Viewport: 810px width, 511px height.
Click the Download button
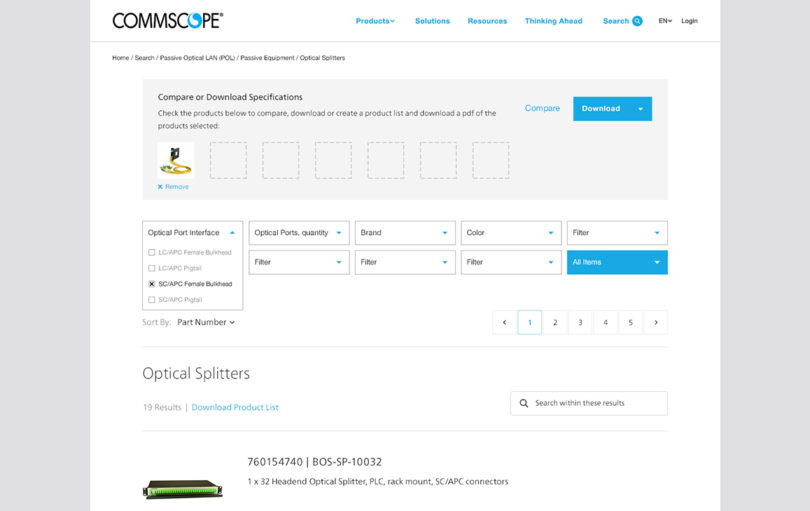[612, 109]
